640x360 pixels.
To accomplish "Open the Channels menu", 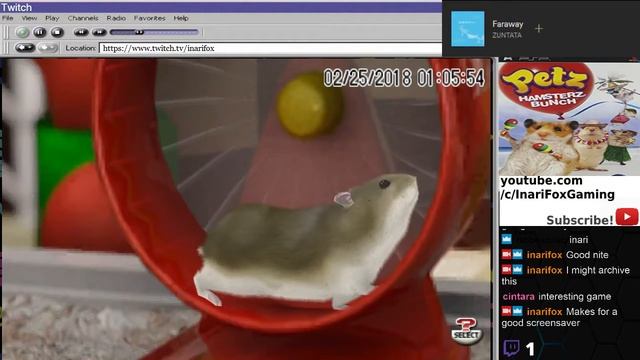I will (x=83, y=18).
